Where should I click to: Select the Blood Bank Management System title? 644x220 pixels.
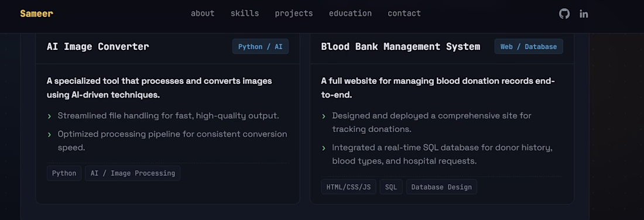point(400,46)
